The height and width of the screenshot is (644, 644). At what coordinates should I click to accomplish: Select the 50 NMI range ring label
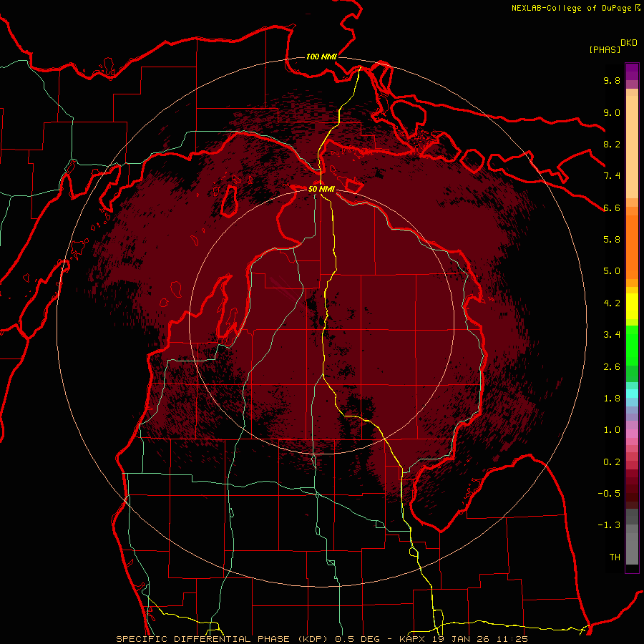[321, 189]
